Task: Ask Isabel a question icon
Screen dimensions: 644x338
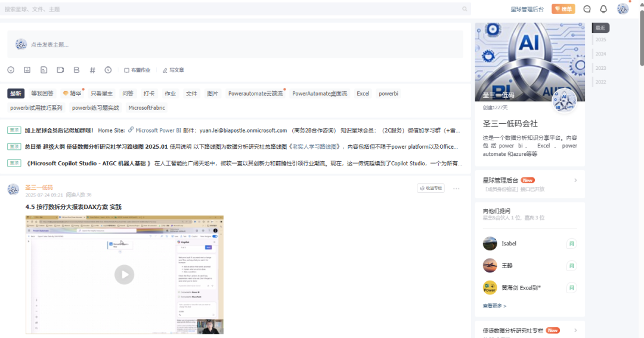Action: pos(571,244)
